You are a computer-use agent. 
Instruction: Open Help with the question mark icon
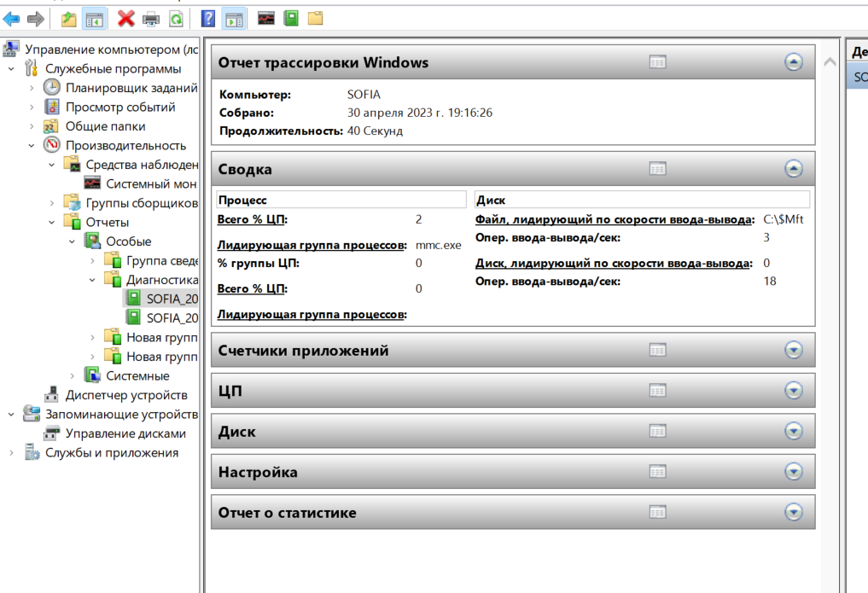tap(208, 19)
